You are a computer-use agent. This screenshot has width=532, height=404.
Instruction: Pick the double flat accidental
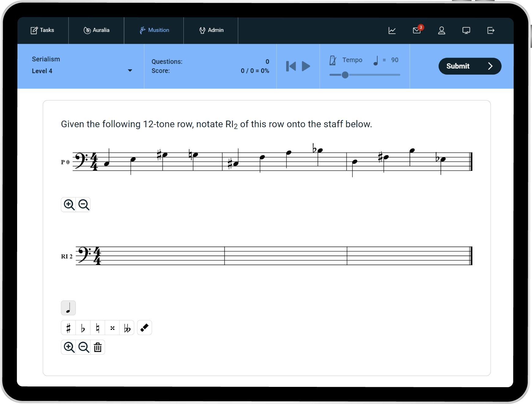127,328
